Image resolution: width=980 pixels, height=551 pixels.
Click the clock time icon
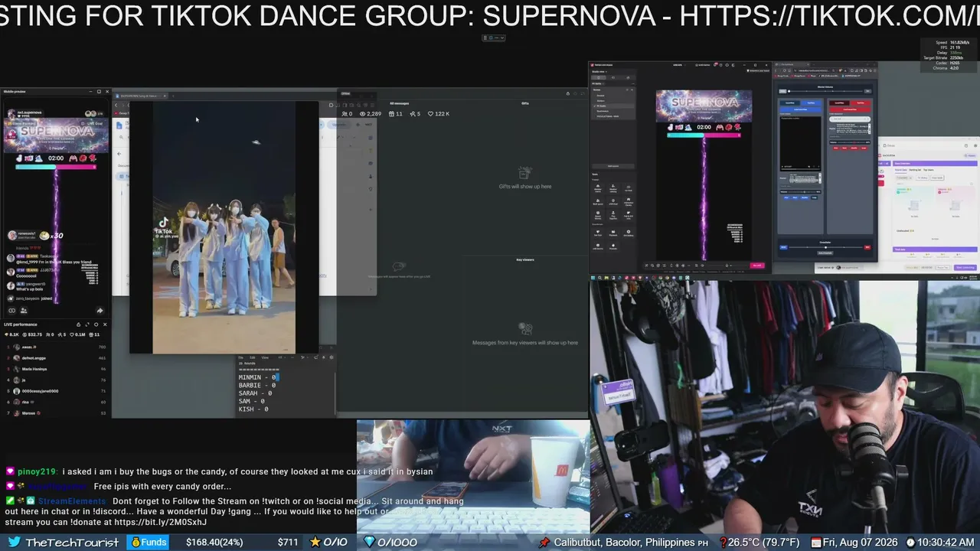click(911, 542)
